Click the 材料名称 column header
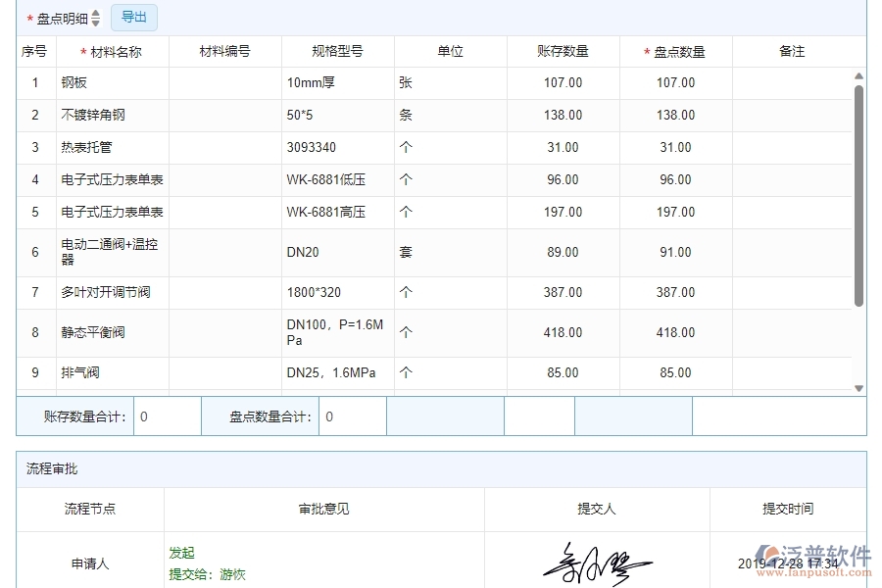 (x=111, y=51)
